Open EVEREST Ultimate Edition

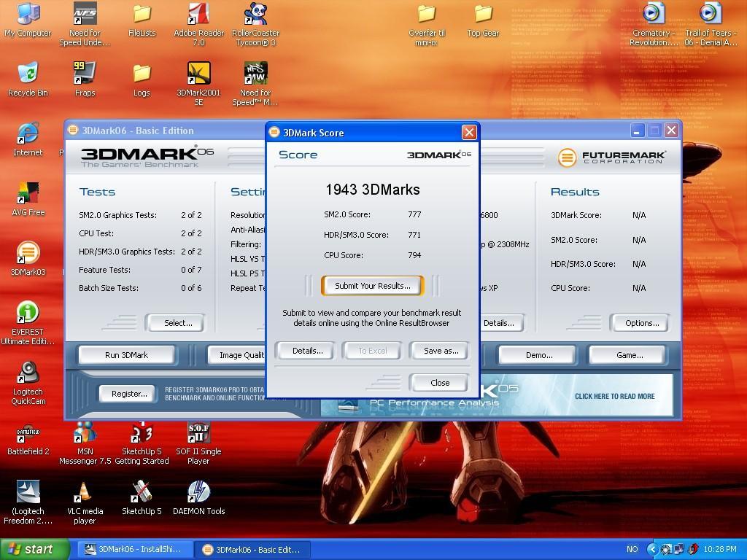tap(28, 323)
